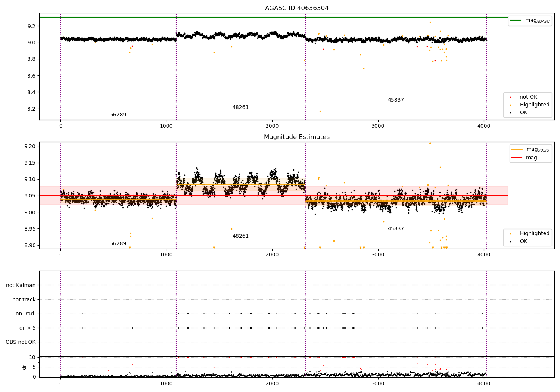Click the 9.10 y-tick of middle plot
The image size is (560, 392).
coord(30,180)
